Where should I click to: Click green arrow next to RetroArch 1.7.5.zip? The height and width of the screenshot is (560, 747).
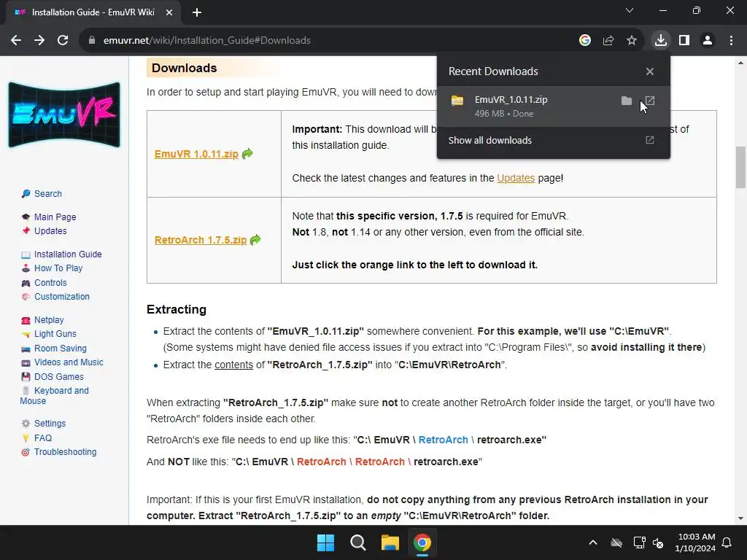click(255, 239)
